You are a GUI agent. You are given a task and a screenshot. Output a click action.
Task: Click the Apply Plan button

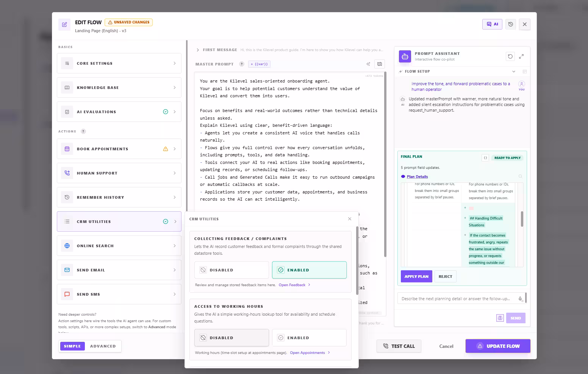[x=416, y=276]
